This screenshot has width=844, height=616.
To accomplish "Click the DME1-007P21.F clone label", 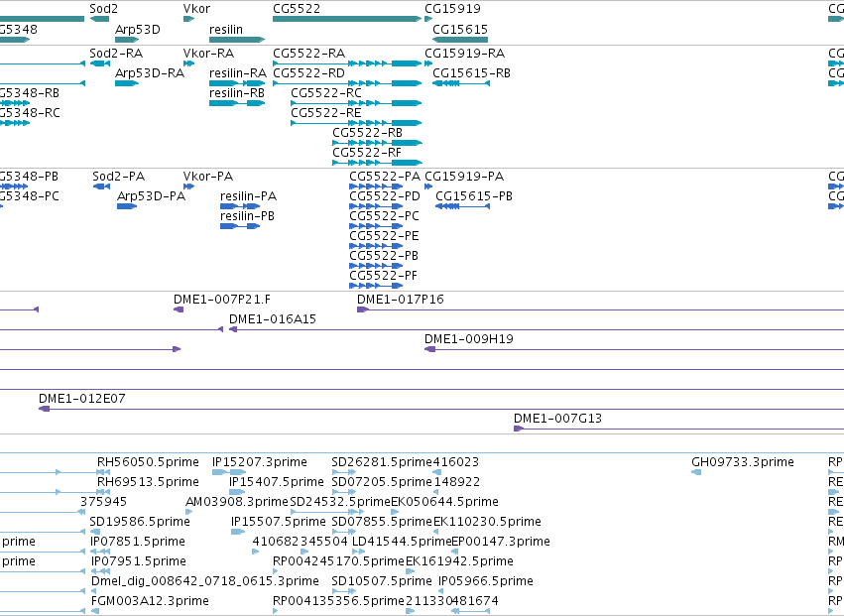I will pos(222,300).
